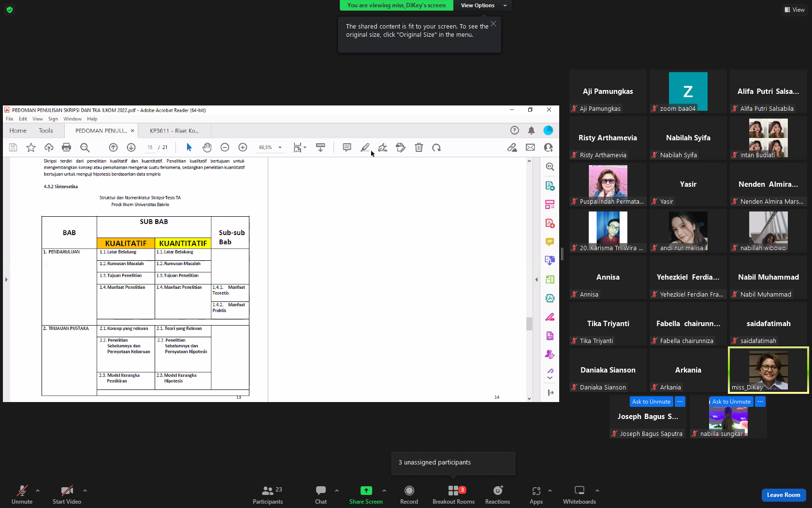
Task: Select the highlight text pen tool
Action: pos(365,148)
